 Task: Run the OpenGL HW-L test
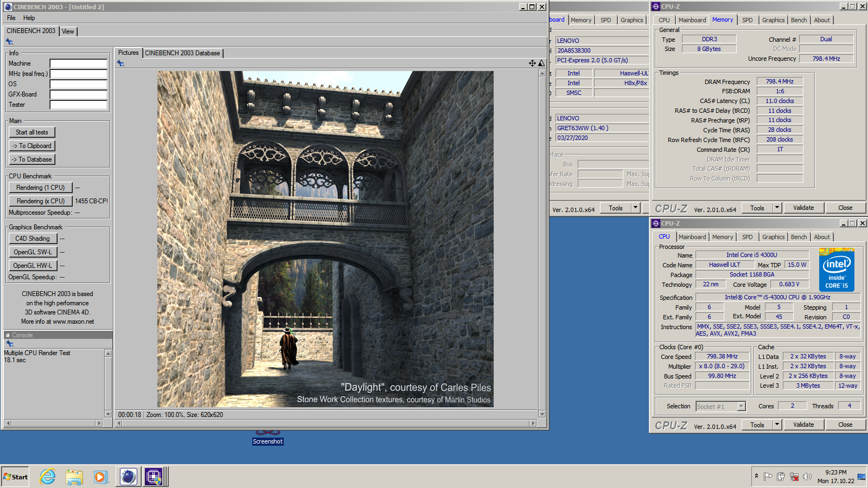[33, 266]
